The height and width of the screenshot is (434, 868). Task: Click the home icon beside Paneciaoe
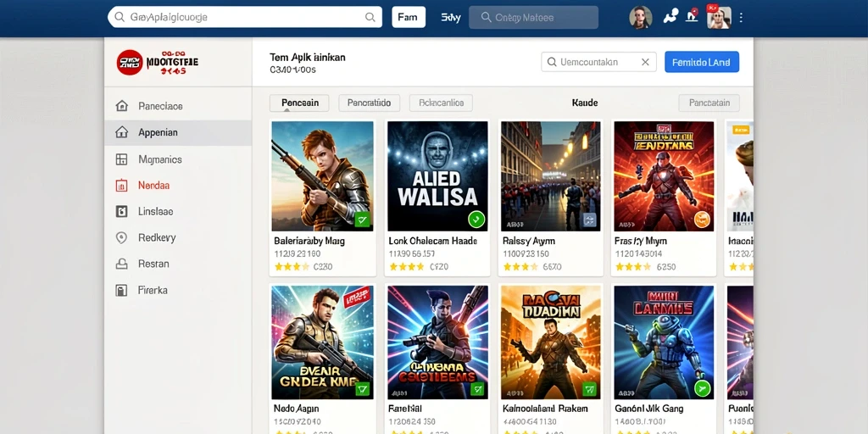click(x=121, y=106)
